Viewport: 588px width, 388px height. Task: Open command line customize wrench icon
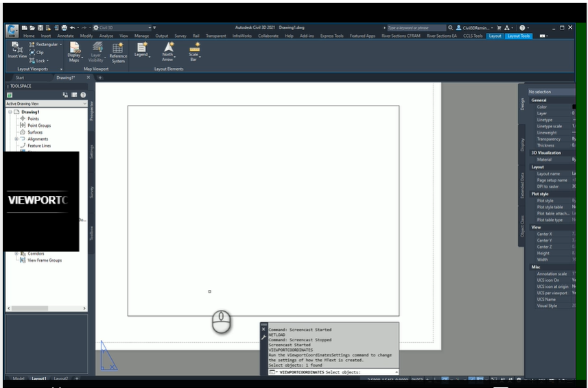pyautogui.click(x=263, y=337)
